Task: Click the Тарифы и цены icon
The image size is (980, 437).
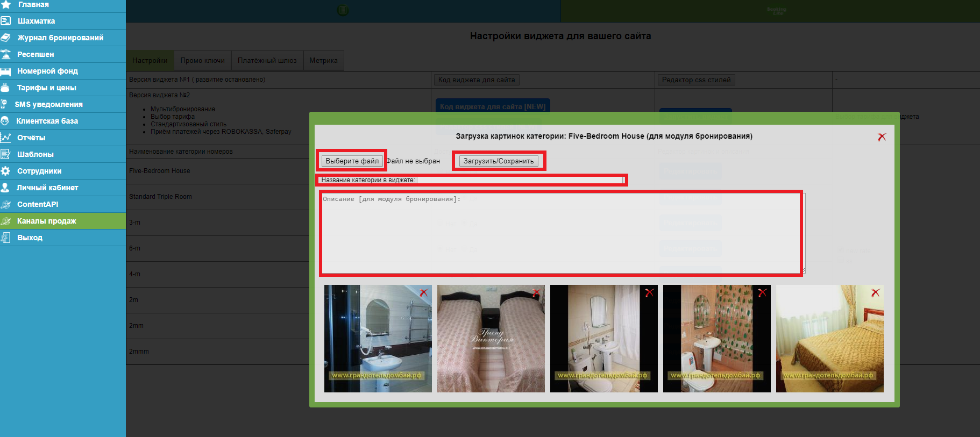Action: click(6, 88)
